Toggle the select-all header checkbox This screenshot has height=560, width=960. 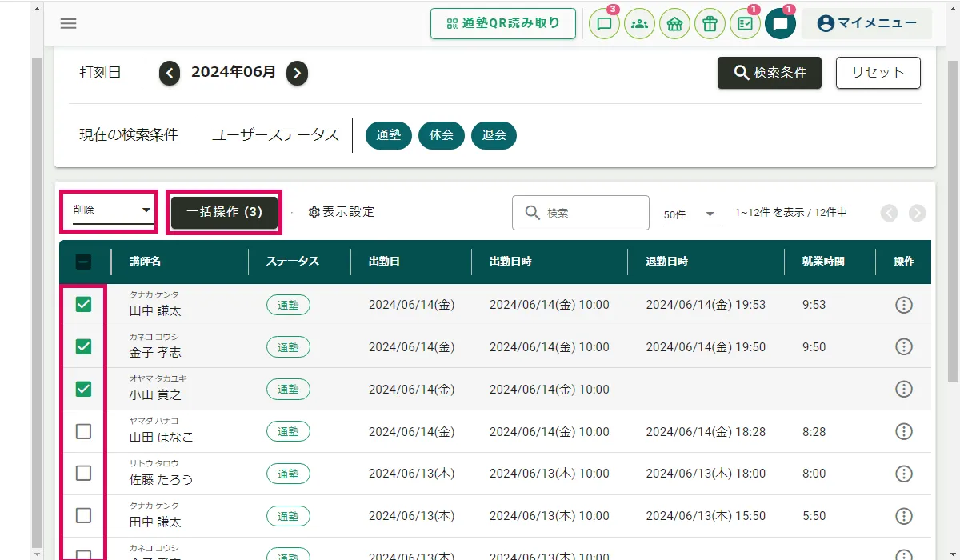point(83,261)
